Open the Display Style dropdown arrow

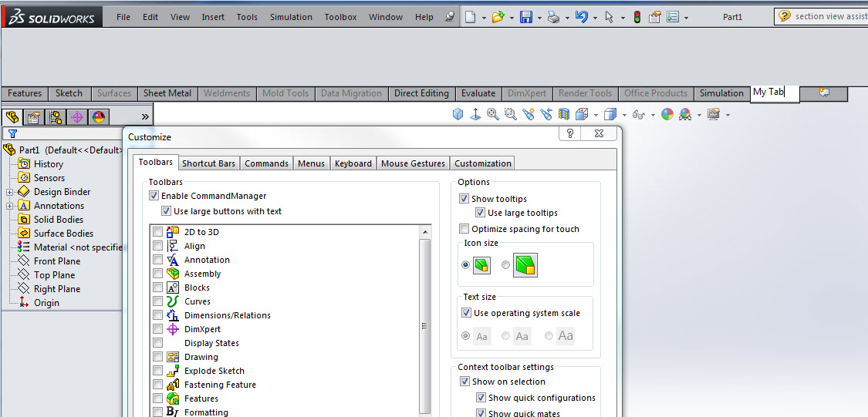coord(624,116)
